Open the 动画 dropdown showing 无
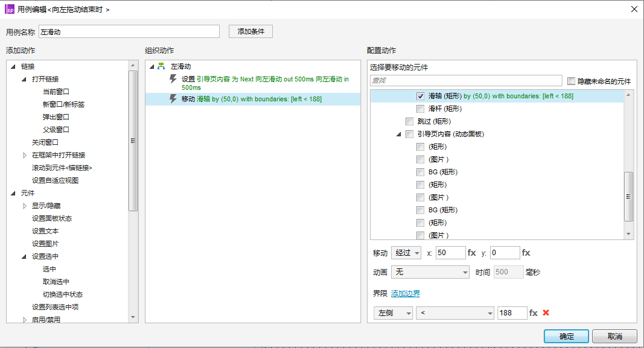The height and width of the screenshot is (348, 644). coord(430,272)
